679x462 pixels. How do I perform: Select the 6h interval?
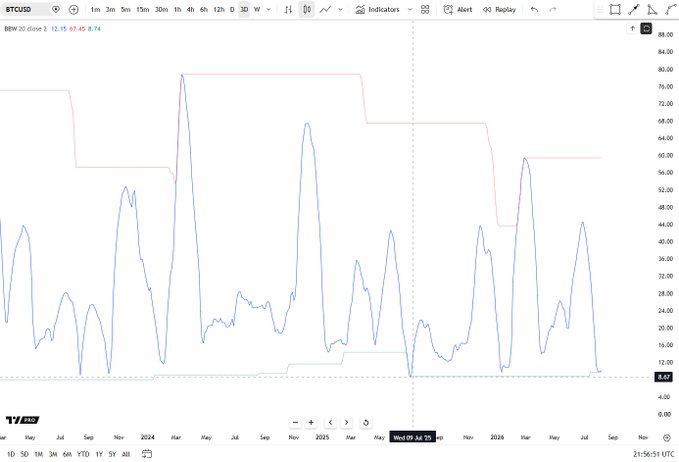click(204, 10)
